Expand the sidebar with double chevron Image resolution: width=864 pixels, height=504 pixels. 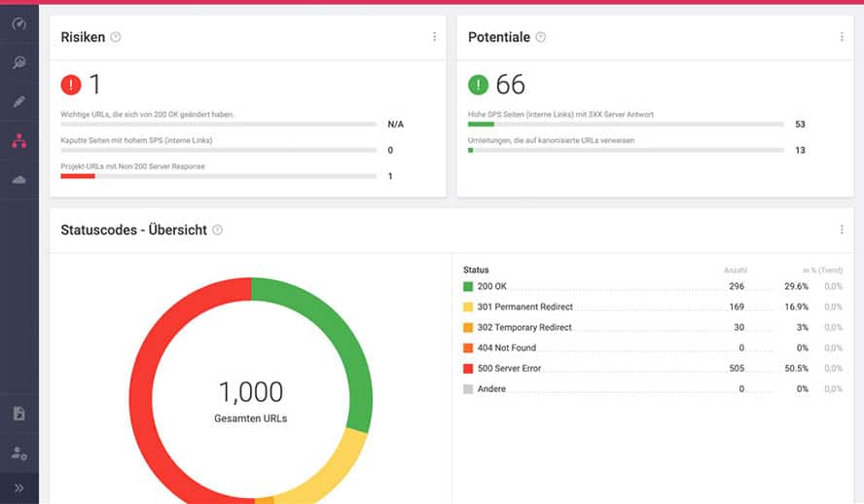[19, 488]
